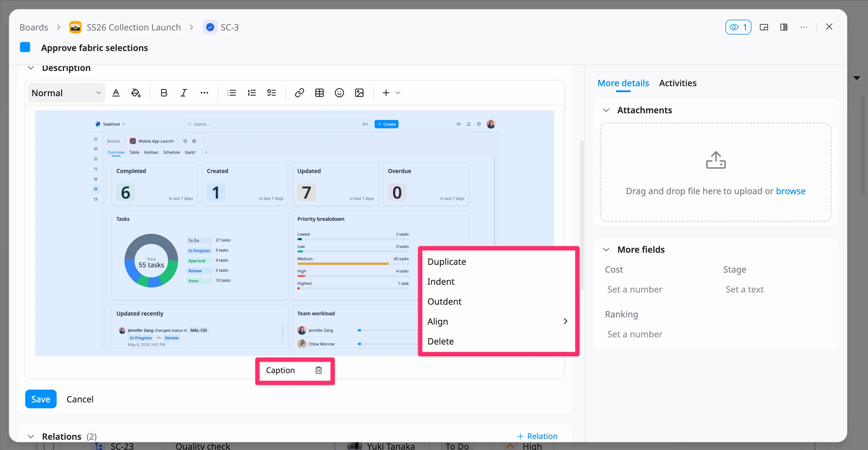
Task: Close the task detail dialog
Action: [829, 27]
